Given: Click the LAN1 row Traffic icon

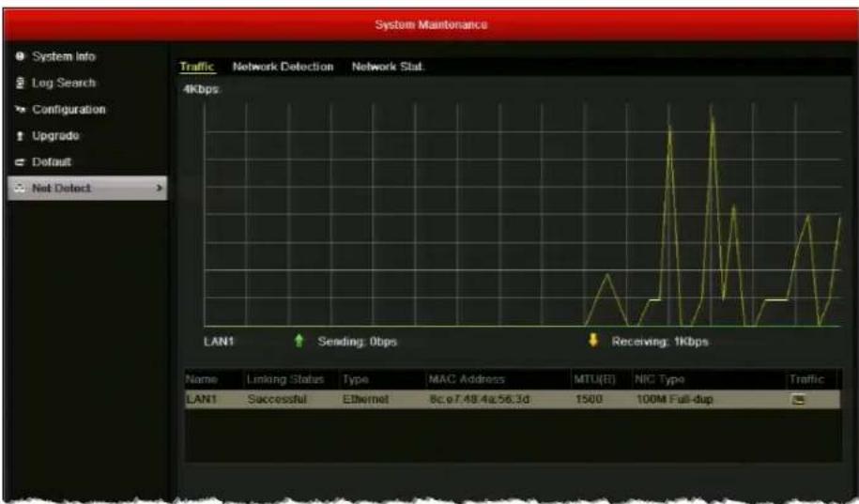Looking at the screenshot, I should click(798, 400).
